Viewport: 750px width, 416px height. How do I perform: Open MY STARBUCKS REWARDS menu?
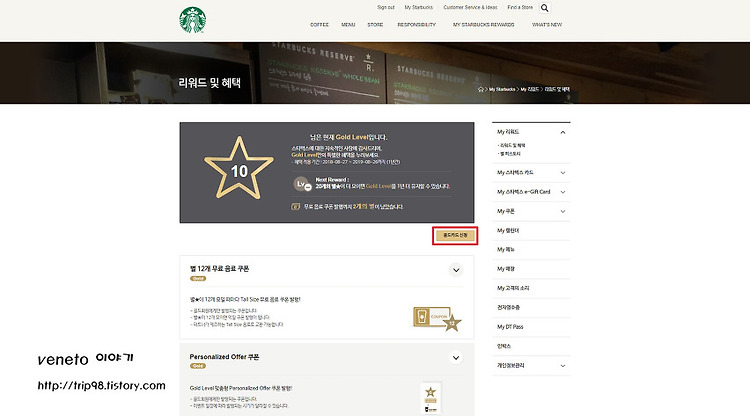(x=484, y=24)
